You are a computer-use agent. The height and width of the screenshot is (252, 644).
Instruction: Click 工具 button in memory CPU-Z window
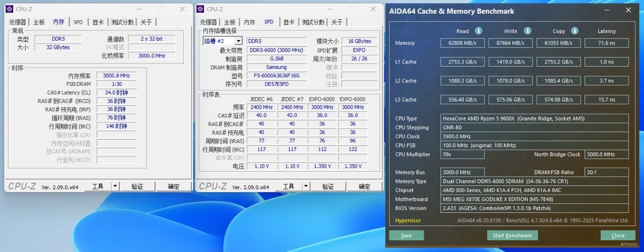click(x=98, y=186)
